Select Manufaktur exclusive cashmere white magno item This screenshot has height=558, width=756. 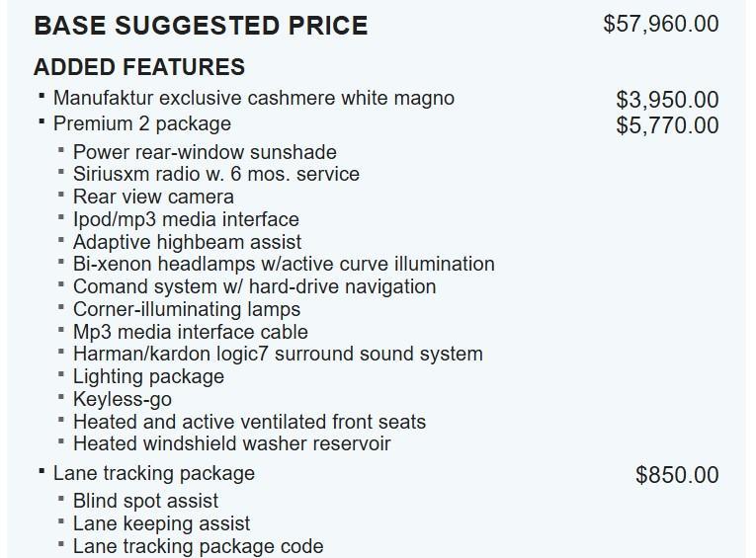click(253, 98)
